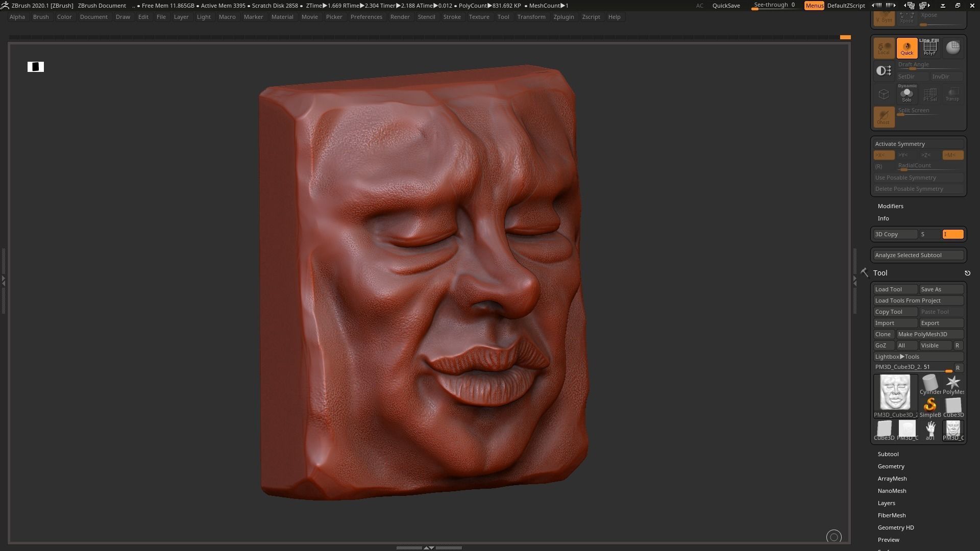Click the hammer icon beside Tool header
980x551 pixels.
point(864,273)
